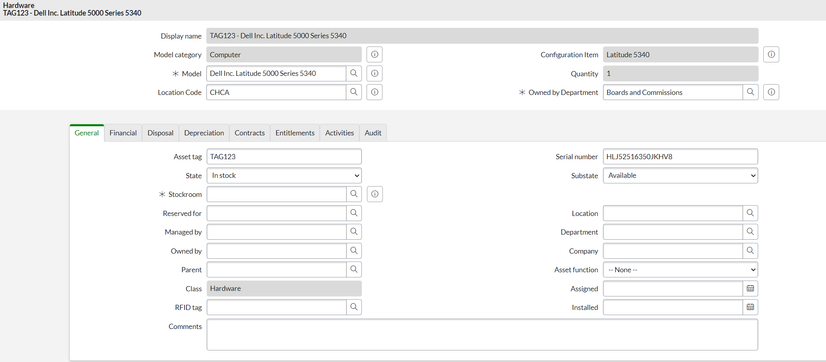
Task: Click the Reserved for lookup icon
Action: pos(354,213)
